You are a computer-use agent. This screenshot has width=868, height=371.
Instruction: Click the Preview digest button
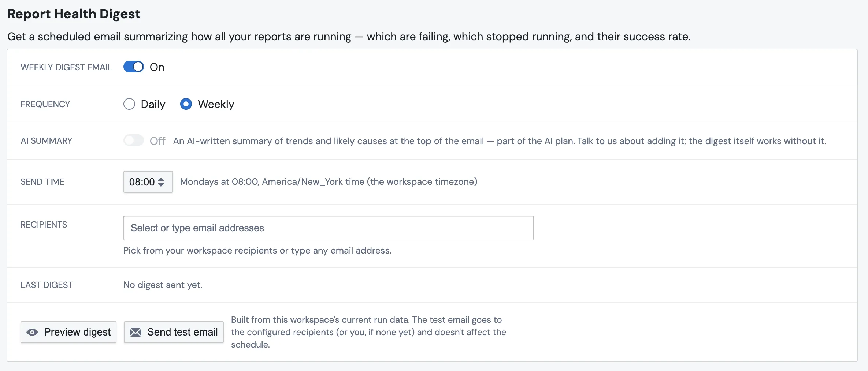click(68, 332)
